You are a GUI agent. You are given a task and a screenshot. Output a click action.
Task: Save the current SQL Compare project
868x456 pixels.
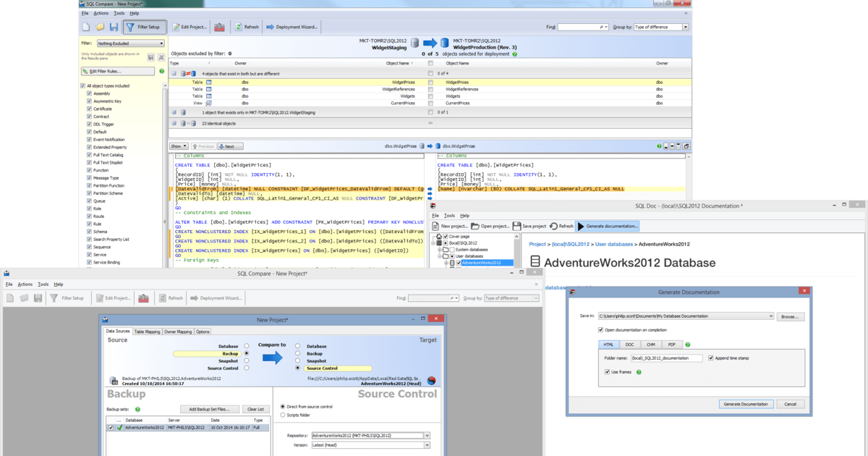pos(113,26)
